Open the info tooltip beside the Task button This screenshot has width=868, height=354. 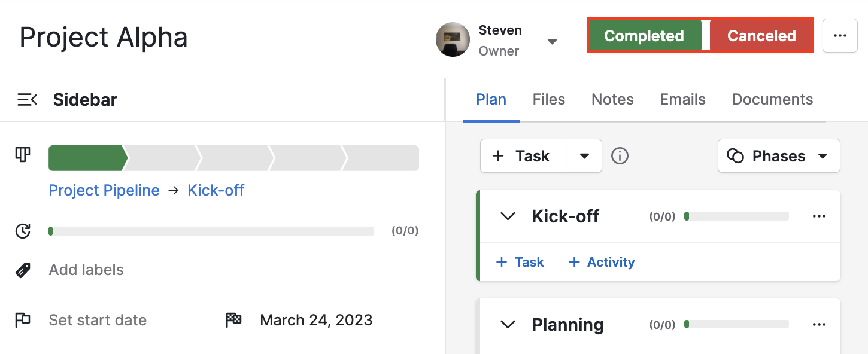coord(620,155)
